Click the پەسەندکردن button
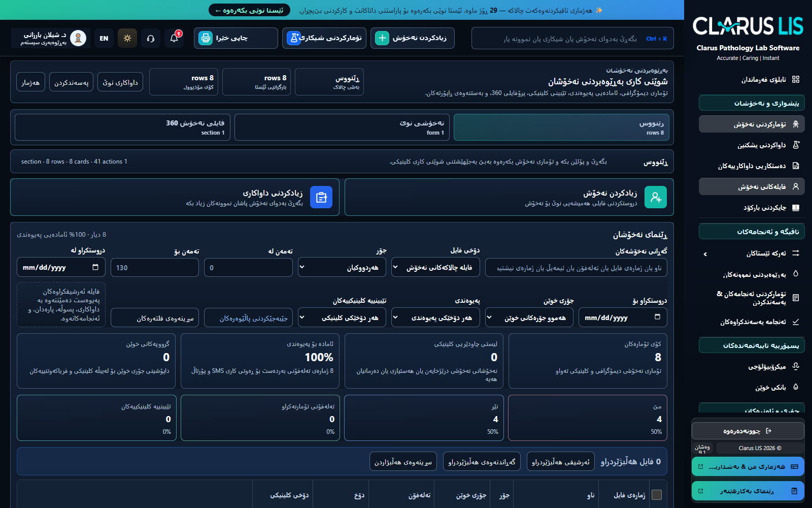Image resolution: width=812 pixels, height=508 pixels. (x=71, y=82)
